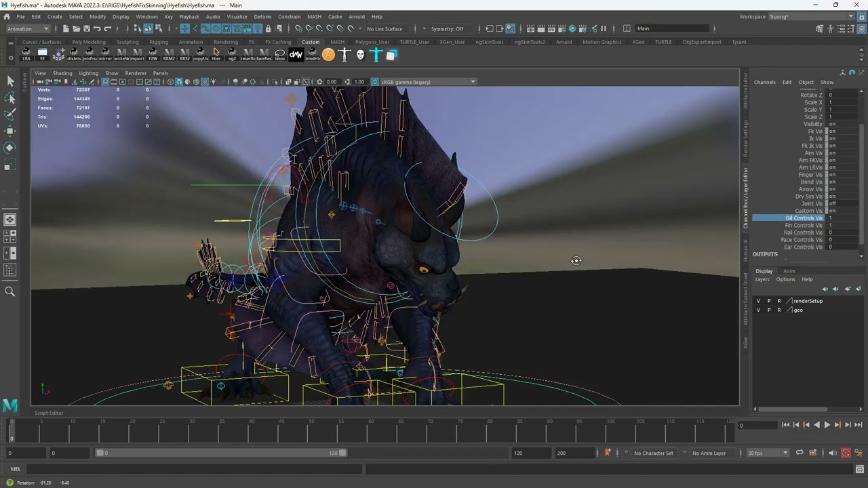The width and height of the screenshot is (868, 488).
Task: Open the 30 fps frame rate dropdown
Action: point(768,453)
